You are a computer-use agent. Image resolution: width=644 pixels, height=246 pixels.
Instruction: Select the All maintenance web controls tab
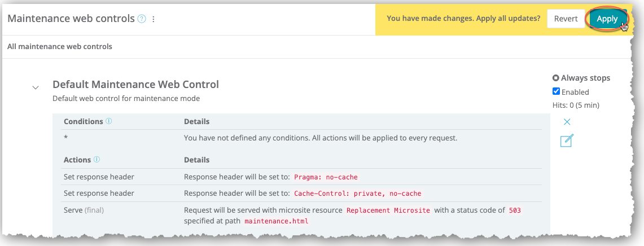tap(60, 46)
